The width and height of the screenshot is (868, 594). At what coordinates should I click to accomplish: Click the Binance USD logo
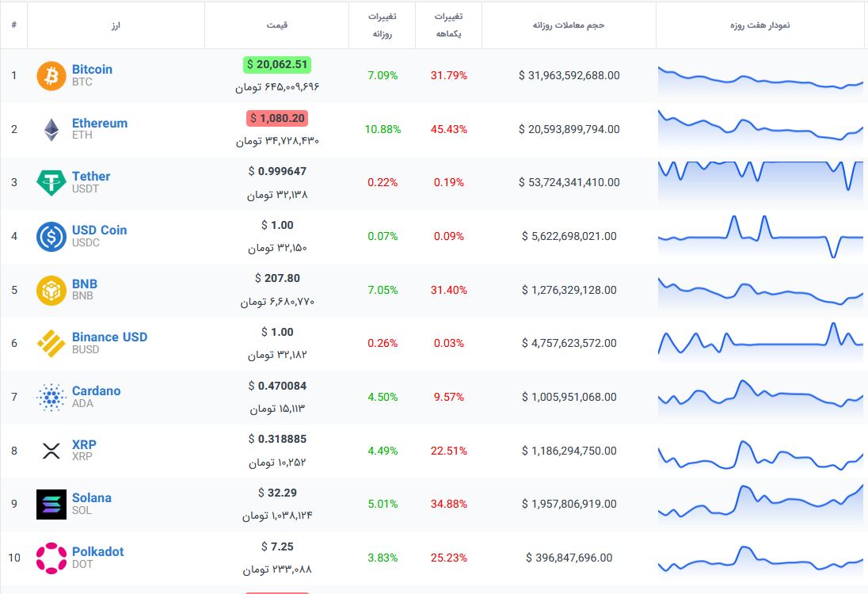(51, 343)
